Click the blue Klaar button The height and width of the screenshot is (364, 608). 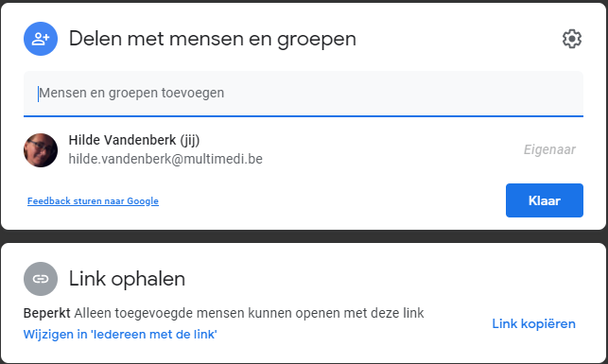545,200
